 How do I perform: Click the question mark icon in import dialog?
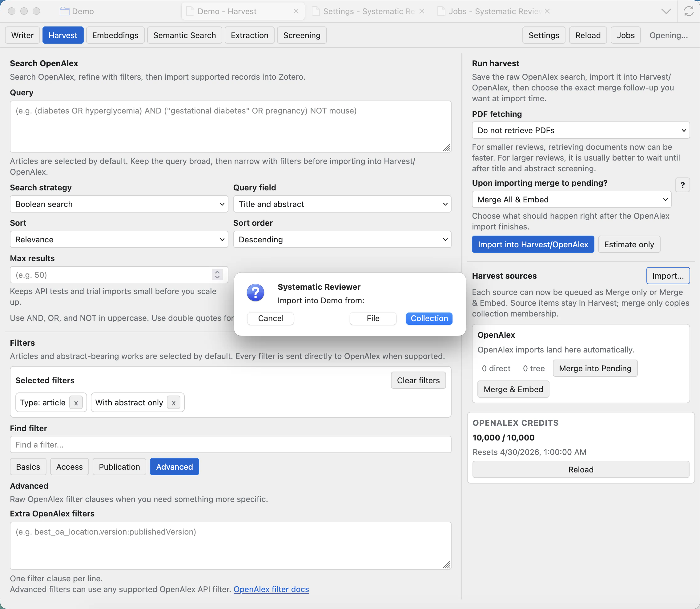pos(255,293)
